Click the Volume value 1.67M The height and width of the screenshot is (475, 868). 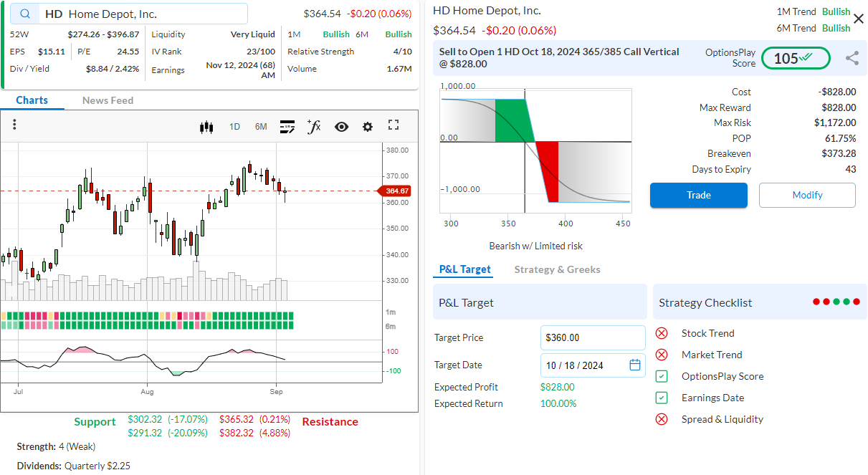[x=399, y=69]
